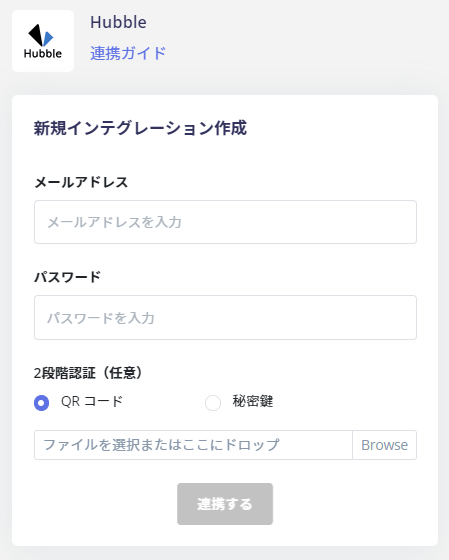Open the 連携ガイド link

click(128, 53)
